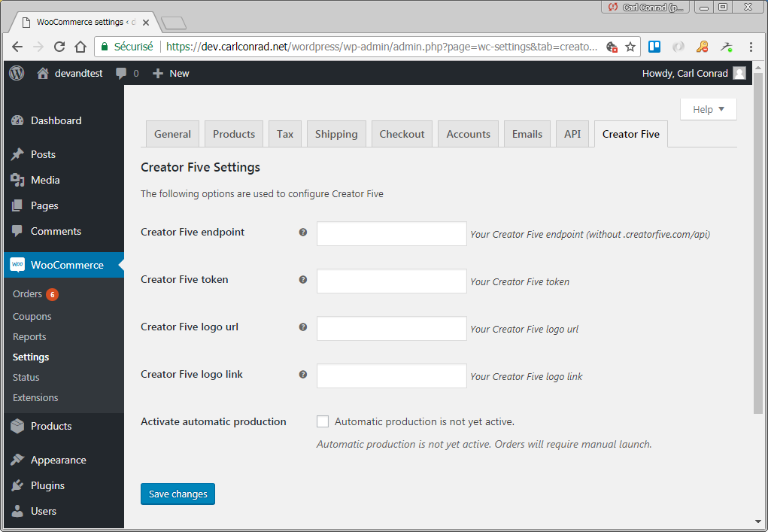The width and height of the screenshot is (768, 532).
Task: Open Dashboard in the sidebar
Action: pyautogui.click(x=64, y=120)
